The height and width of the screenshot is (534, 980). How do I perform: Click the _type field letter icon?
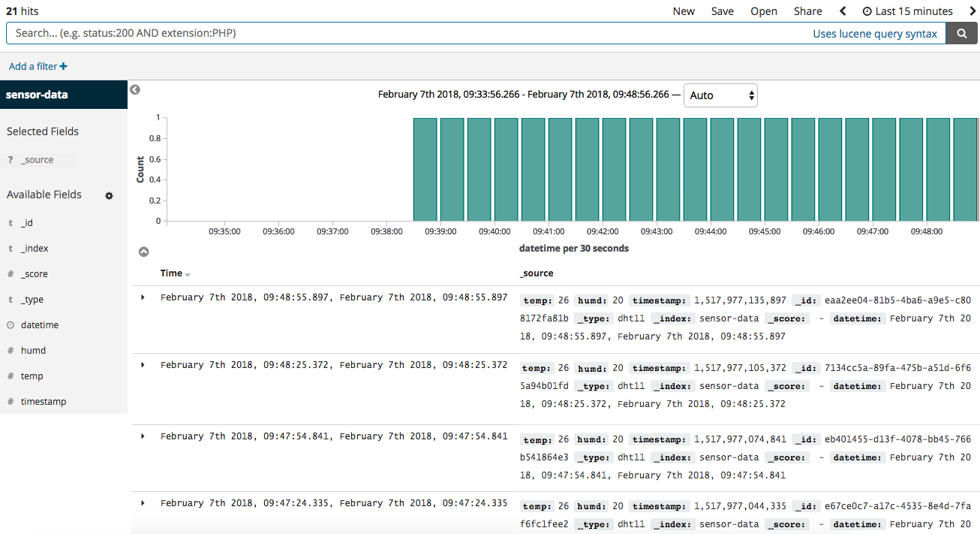[10, 300]
